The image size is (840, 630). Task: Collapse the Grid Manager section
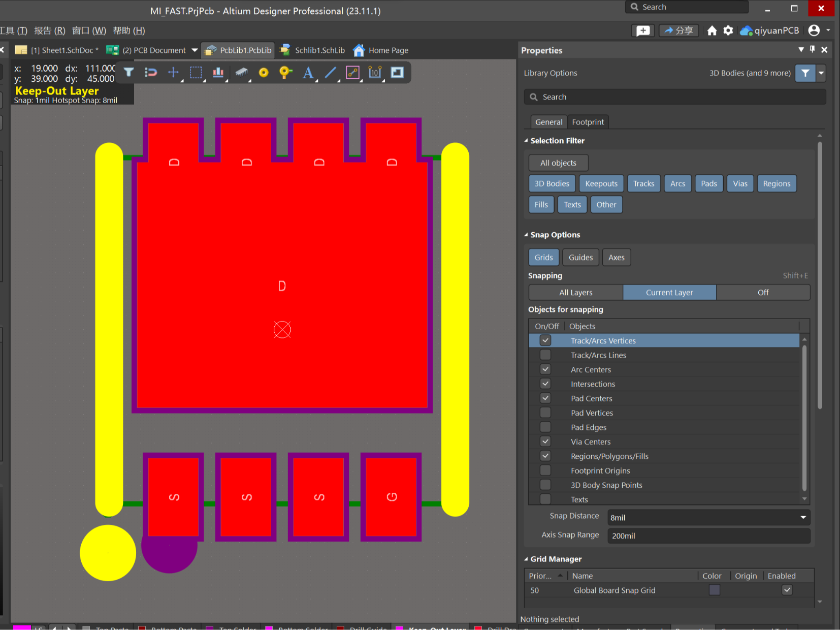(526, 559)
